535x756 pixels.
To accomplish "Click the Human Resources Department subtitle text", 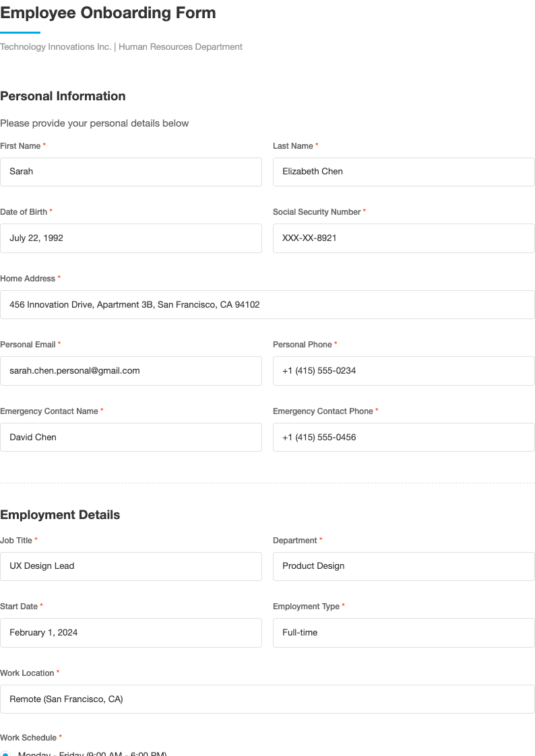I will click(121, 46).
